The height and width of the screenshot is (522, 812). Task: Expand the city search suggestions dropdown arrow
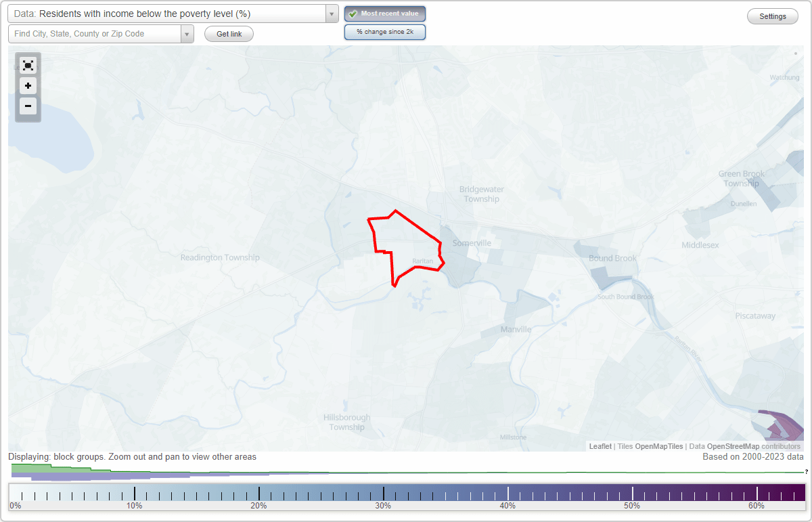(x=187, y=33)
